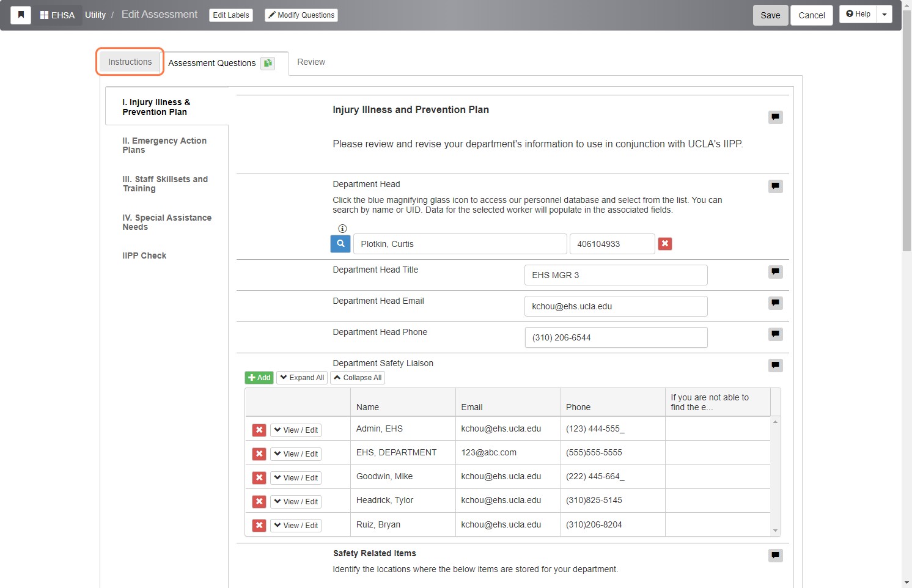Click green icon on Assessment Questions tab
This screenshot has width=912, height=588.
pyautogui.click(x=268, y=63)
